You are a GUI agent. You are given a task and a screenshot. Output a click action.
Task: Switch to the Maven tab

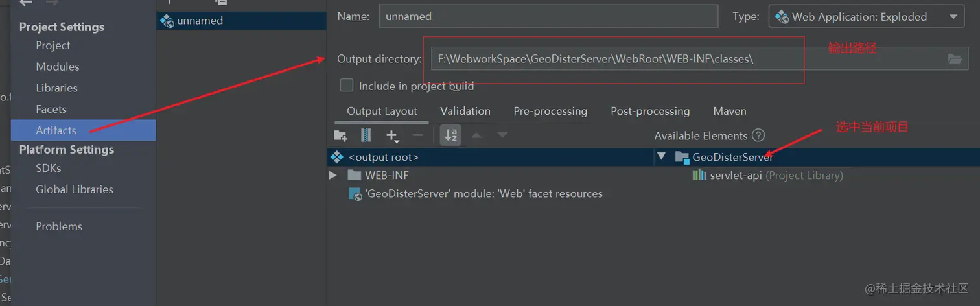[x=730, y=111]
